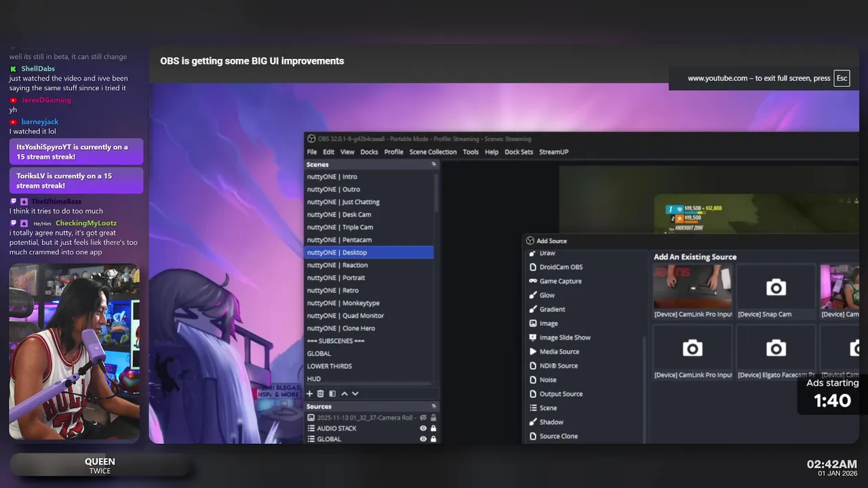Open the File menu in OBS

tap(312, 152)
